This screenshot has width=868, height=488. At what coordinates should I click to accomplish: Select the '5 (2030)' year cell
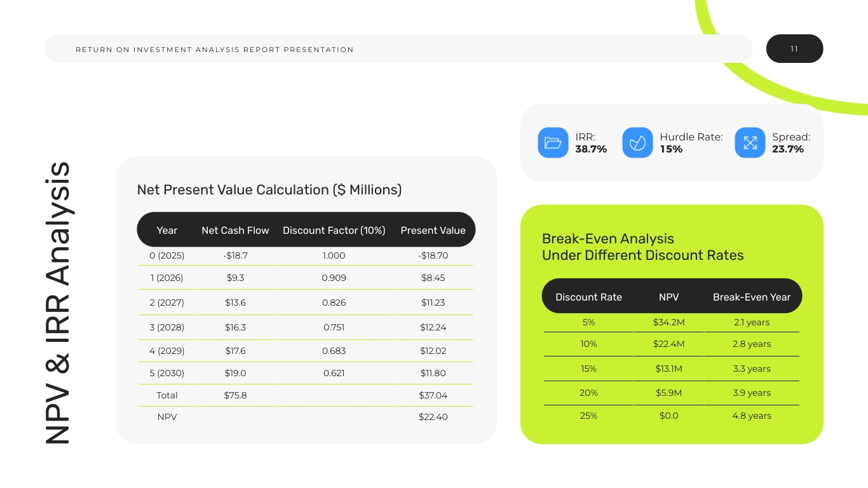(x=167, y=373)
